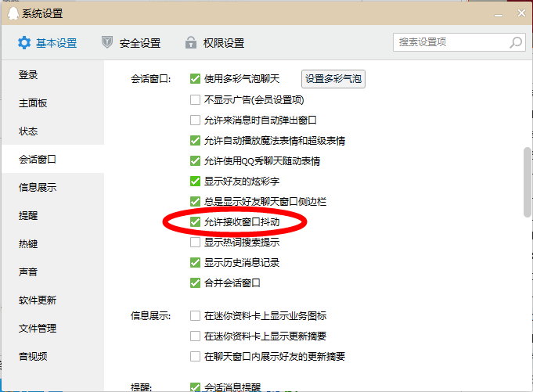This screenshot has width=533, height=392.
Task: Click the shield icon for 安全设置
Action: pyautogui.click(x=107, y=43)
